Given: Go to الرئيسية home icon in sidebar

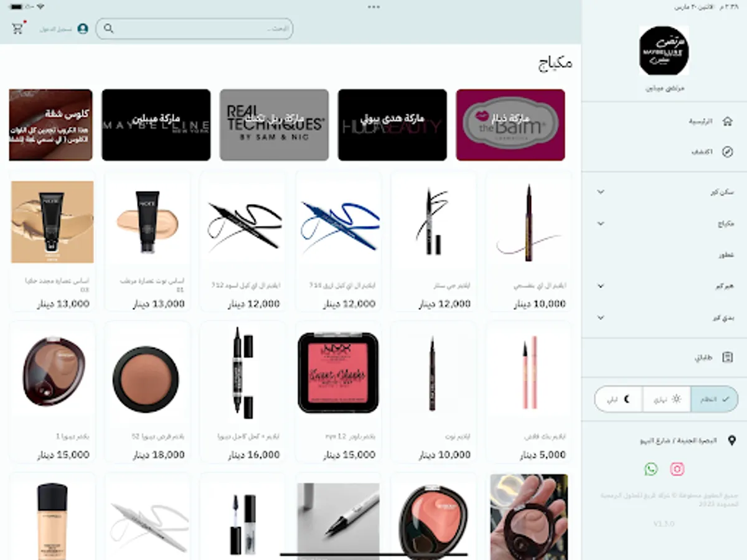Looking at the screenshot, I should pos(727,121).
